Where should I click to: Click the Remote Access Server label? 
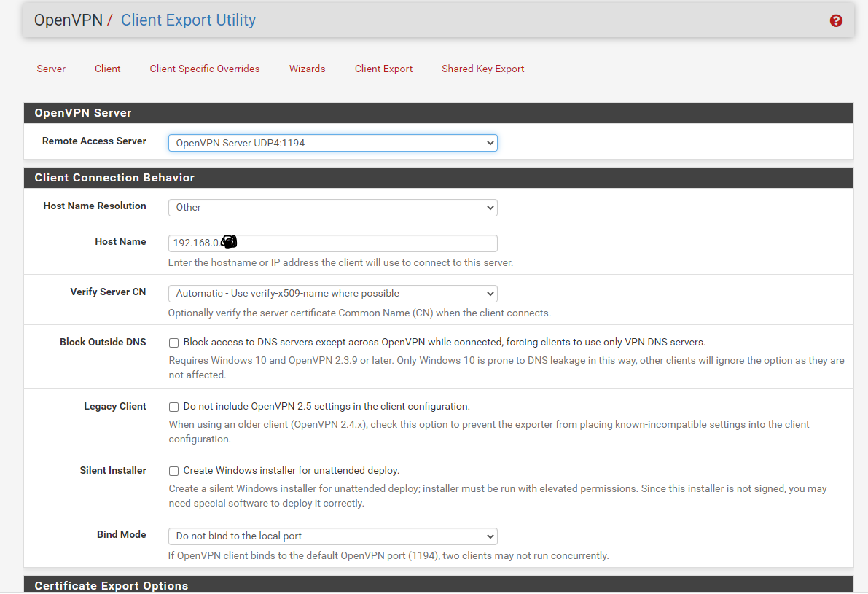pos(94,141)
